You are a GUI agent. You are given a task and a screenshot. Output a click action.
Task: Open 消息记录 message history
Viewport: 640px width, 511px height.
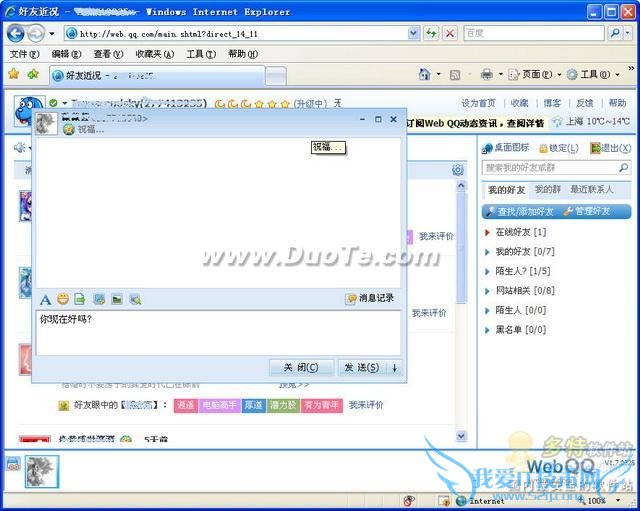[x=370, y=298]
